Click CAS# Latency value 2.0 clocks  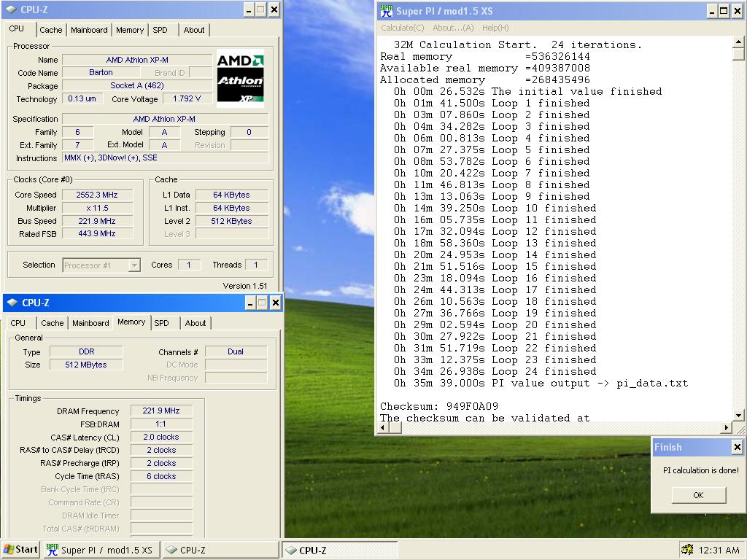tap(161, 437)
